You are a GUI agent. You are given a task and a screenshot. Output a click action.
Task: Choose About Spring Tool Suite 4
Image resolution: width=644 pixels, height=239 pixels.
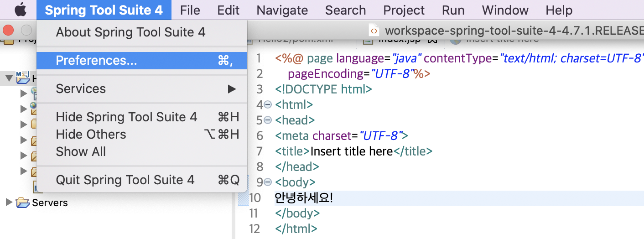(142, 32)
